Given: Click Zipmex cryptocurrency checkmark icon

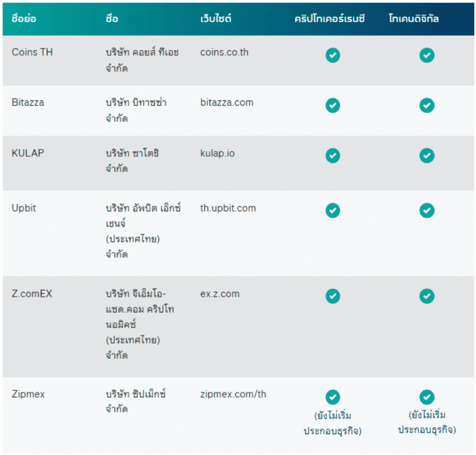Looking at the screenshot, I should tap(333, 397).
